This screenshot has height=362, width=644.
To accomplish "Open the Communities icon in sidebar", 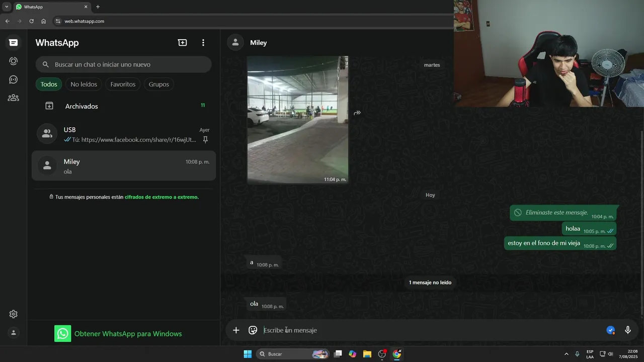I will click(14, 98).
